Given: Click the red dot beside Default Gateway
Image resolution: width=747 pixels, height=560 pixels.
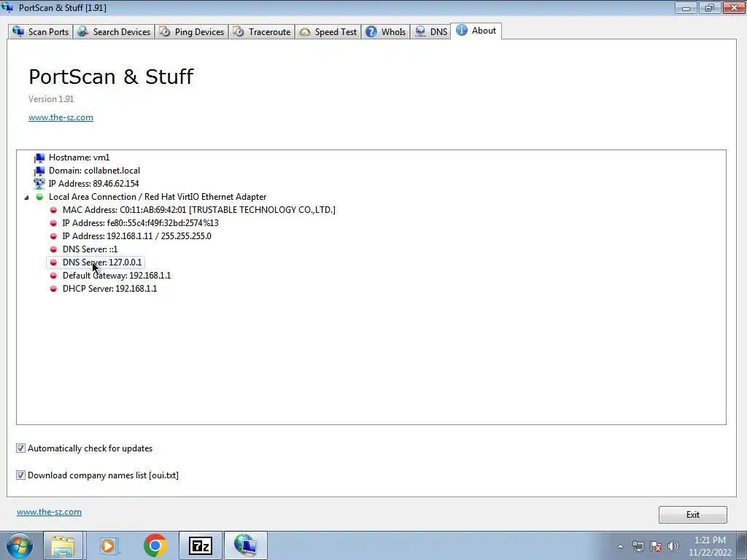Looking at the screenshot, I should 53,275.
